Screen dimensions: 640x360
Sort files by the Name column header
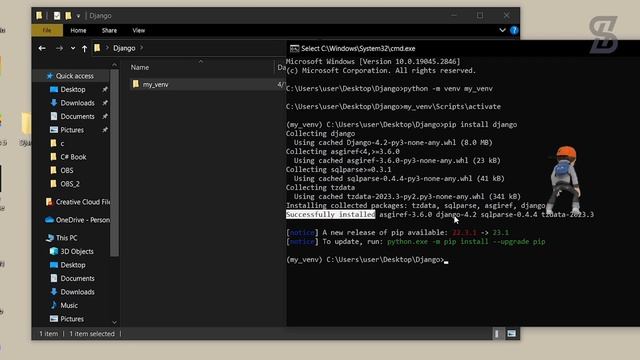click(140, 67)
